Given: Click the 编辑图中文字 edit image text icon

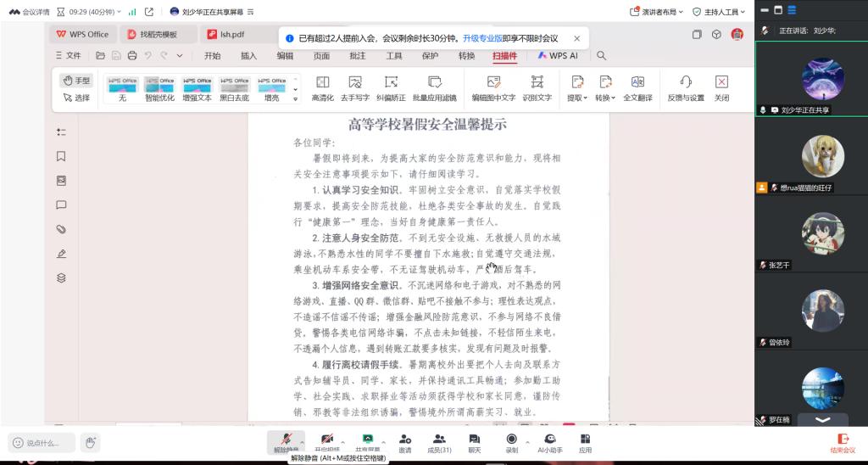Looking at the screenshot, I should pyautogui.click(x=493, y=88).
